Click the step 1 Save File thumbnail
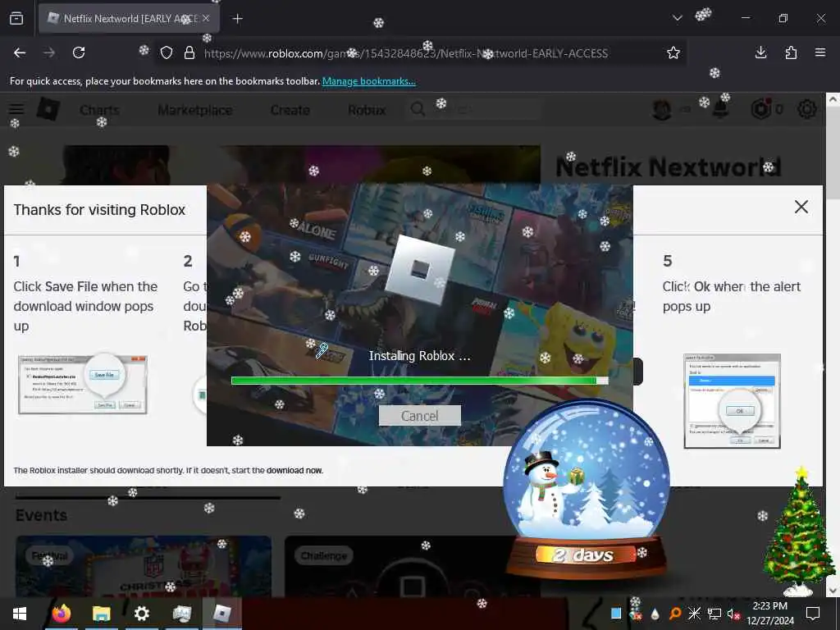 [x=83, y=384]
